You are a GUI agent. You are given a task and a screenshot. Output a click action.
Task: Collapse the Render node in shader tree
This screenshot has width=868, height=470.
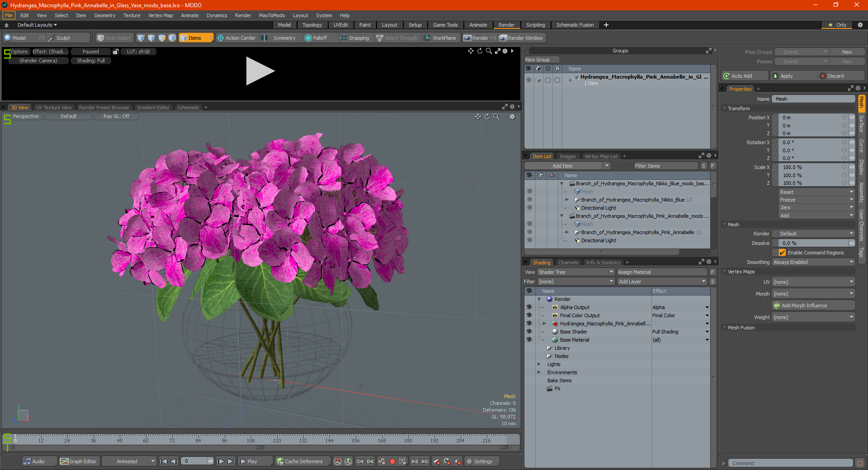[x=539, y=299]
